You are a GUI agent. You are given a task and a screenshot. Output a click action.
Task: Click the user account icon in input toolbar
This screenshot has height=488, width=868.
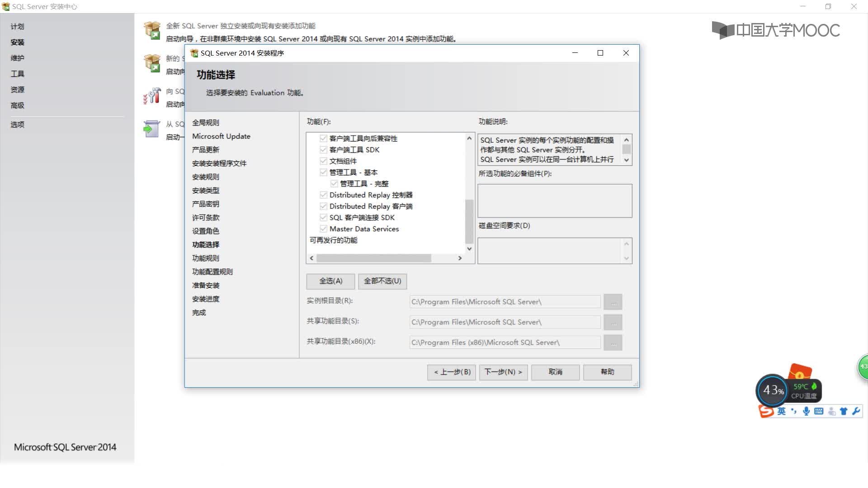(x=831, y=411)
